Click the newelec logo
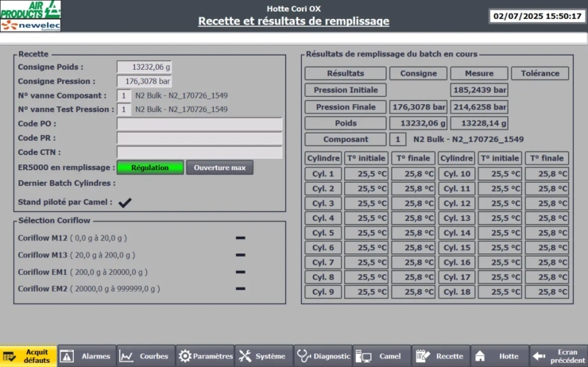 pyautogui.click(x=30, y=25)
